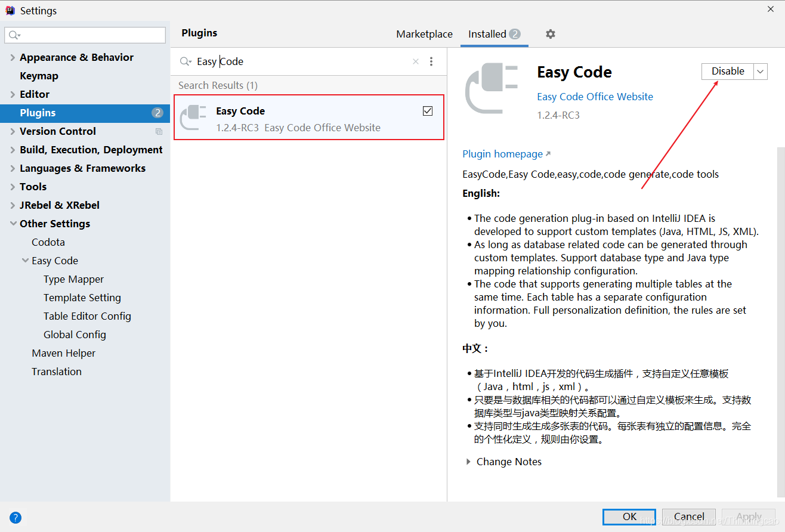Click the settings search magnifier icon
Viewport: 785px width, 532px height.
[14, 35]
